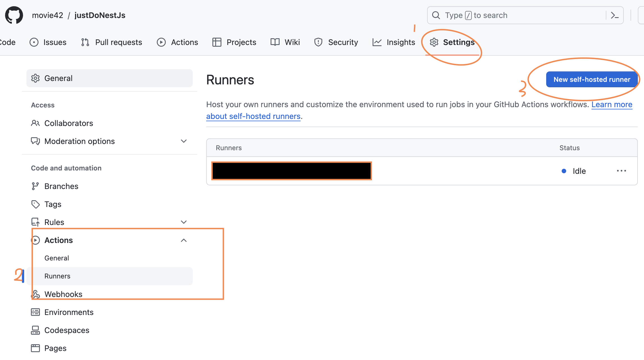Click the Idle status label
The width and height of the screenshot is (644, 360).
pyautogui.click(x=579, y=171)
